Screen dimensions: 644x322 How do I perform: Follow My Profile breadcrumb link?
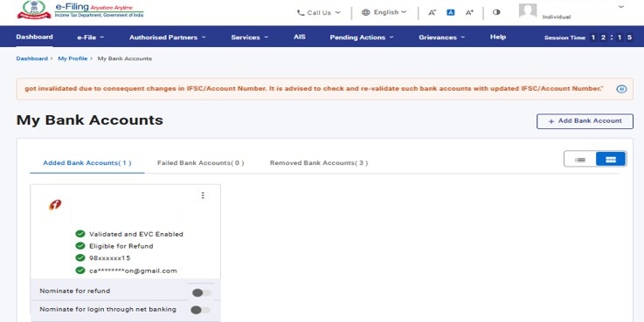point(73,58)
